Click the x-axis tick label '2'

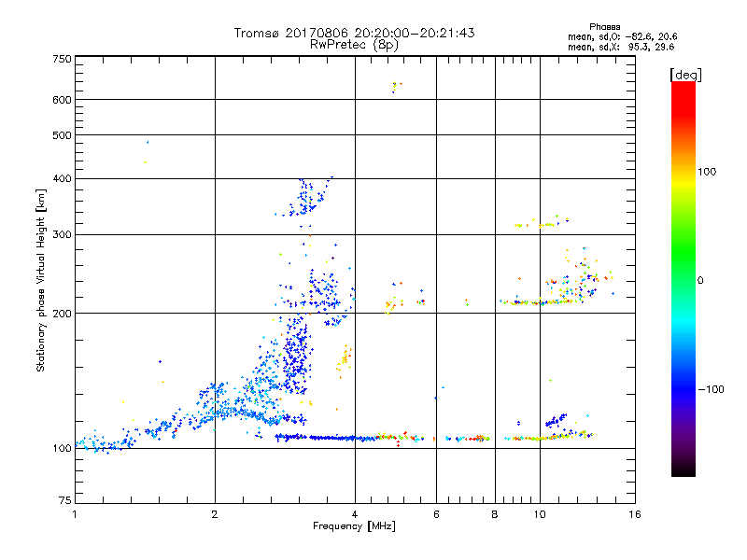tap(215, 514)
